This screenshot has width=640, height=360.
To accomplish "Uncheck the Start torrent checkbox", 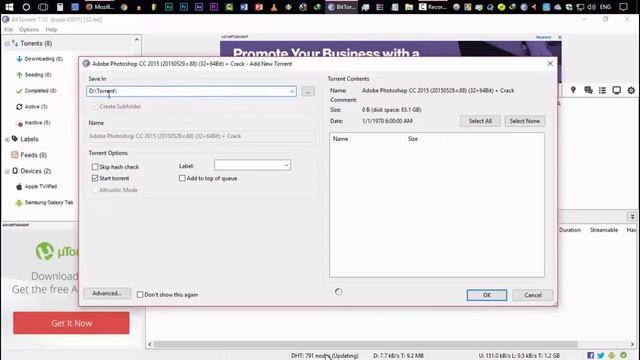I will pos(95,178).
